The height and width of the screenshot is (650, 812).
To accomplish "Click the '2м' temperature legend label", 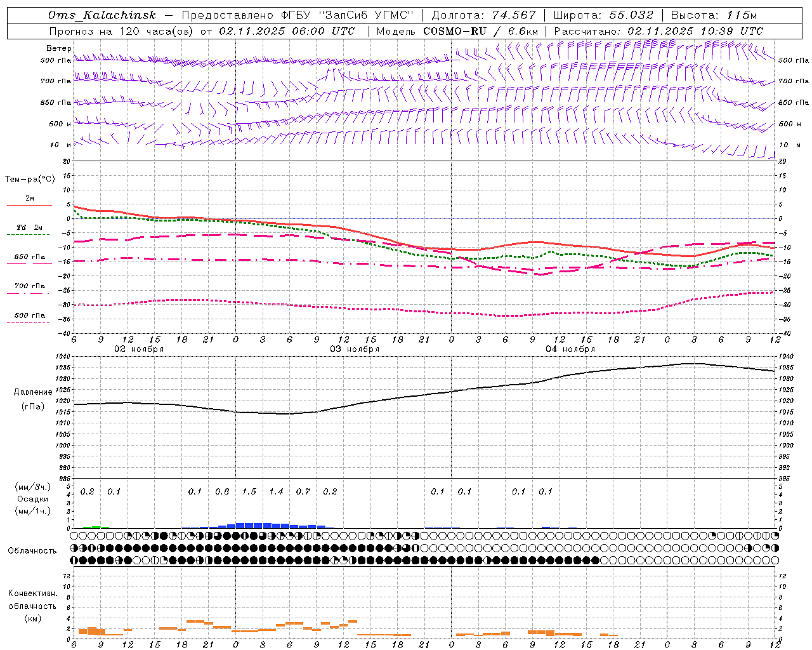I will pyautogui.click(x=30, y=199).
